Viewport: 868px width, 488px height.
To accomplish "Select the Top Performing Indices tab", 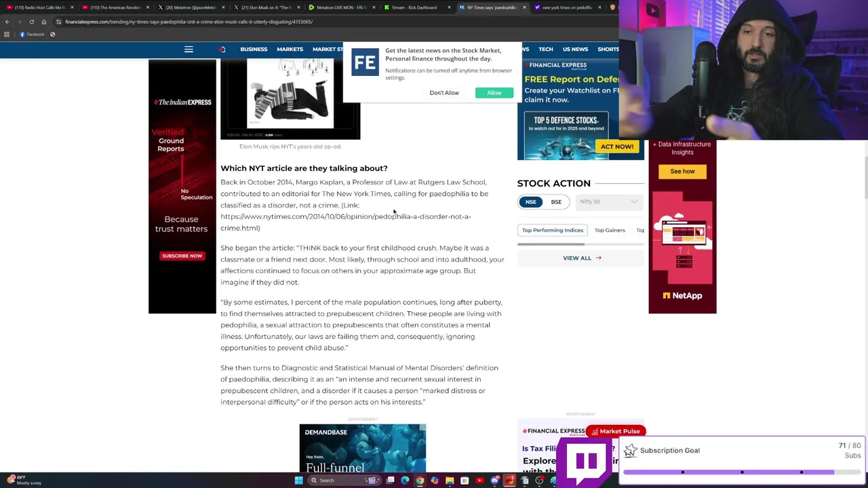I will pyautogui.click(x=553, y=230).
